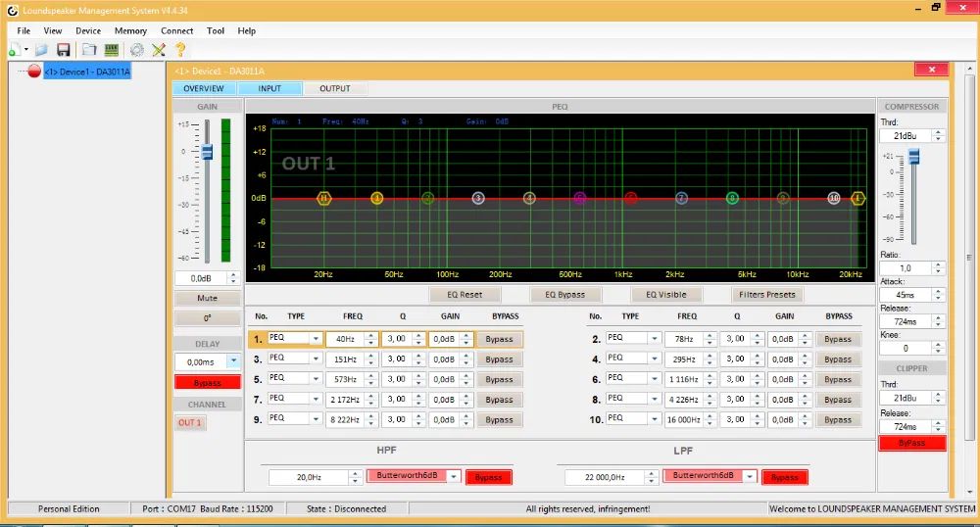The image size is (980, 527).
Task: Select white EQ node 3 on graph
Action: [478, 198]
